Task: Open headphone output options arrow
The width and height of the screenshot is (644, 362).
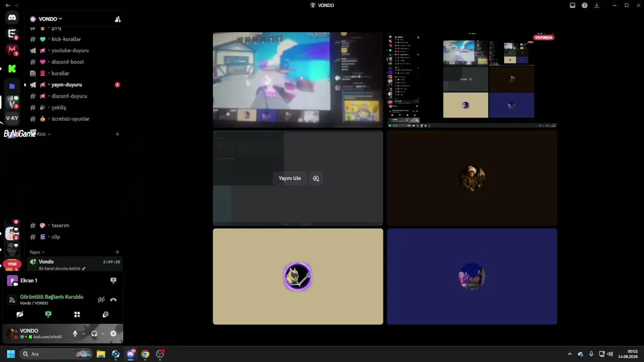Action: click(103, 334)
